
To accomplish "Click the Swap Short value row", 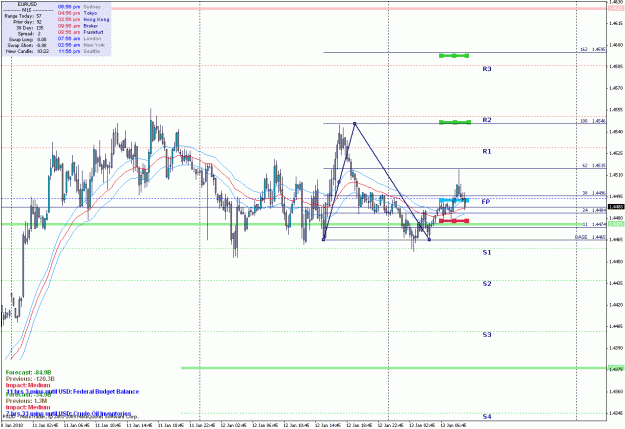I will (x=27, y=45).
